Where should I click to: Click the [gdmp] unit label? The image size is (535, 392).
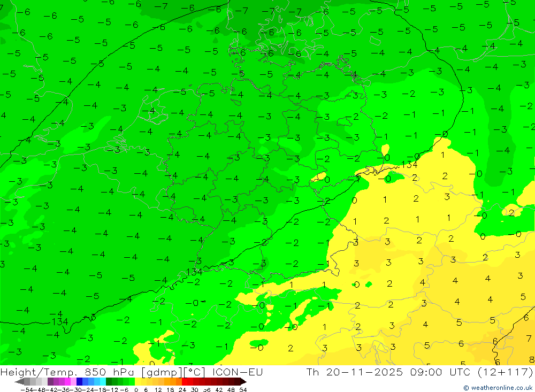point(162,372)
